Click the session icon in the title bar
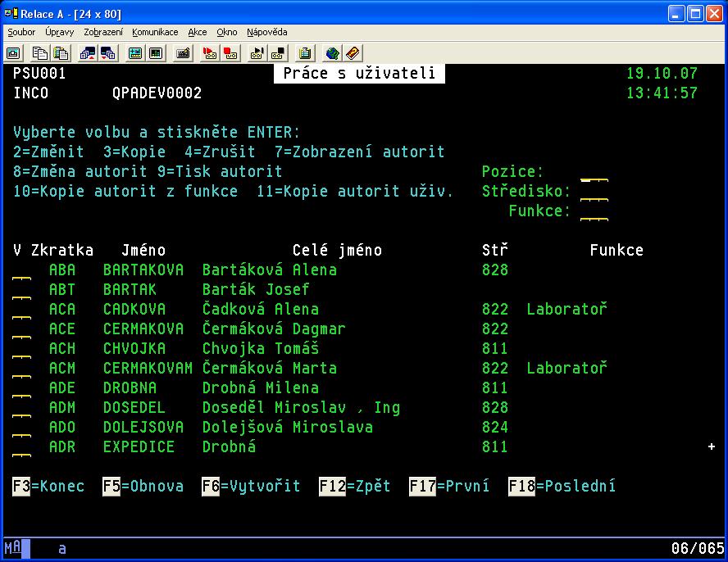728x562 pixels. pos(11,13)
